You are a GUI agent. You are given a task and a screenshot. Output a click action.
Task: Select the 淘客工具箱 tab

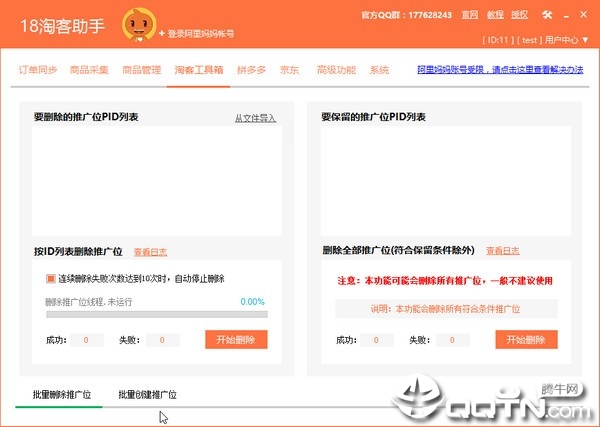199,70
